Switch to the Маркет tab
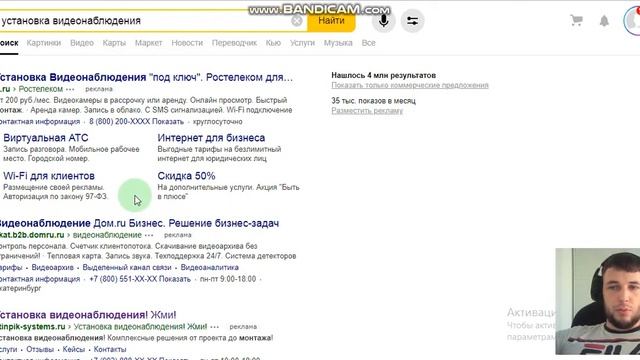Image resolution: width=640 pixels, height=360 pixels. (x=149, y=43)
